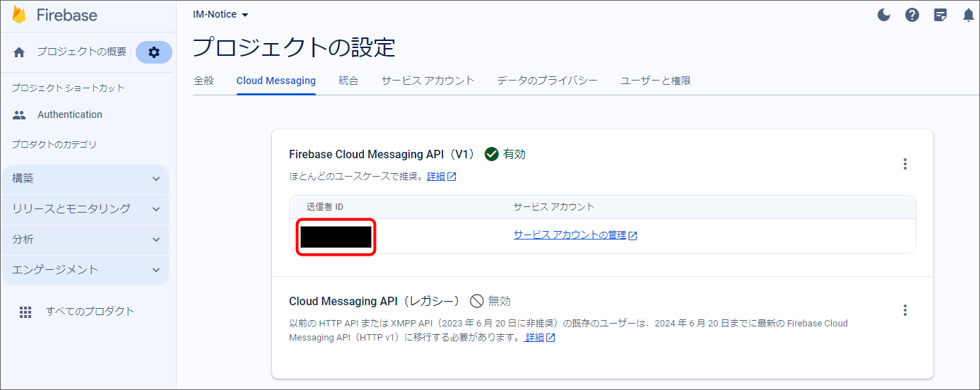Click プロジェクトの概要 in sidebar
Screen dimensions: 980x390
(x=82, y=52)
